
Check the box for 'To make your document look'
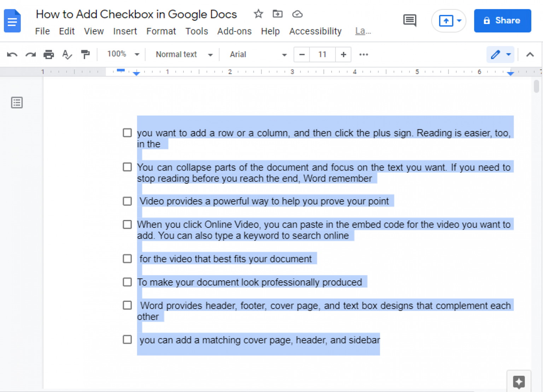click(127, 282)
